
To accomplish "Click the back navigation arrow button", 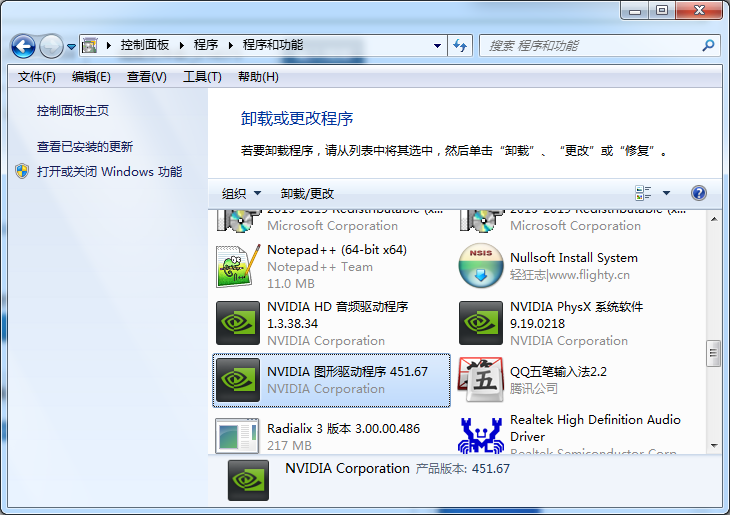I will (x=24, y=45).
